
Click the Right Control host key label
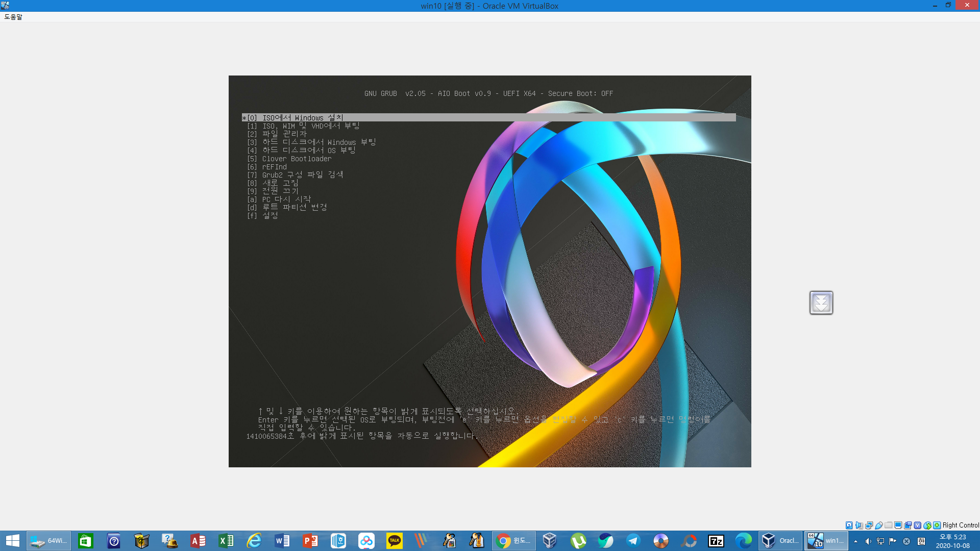(x=961, y=525)
